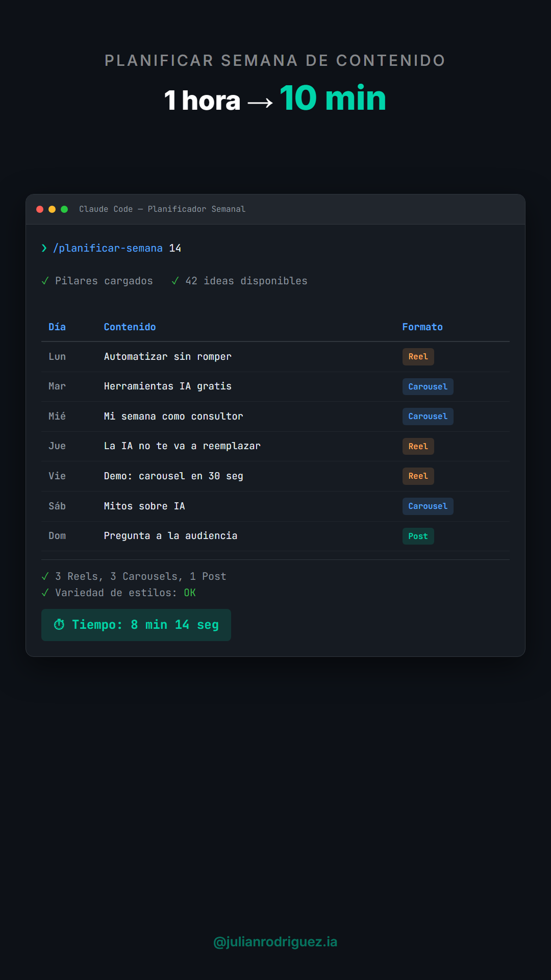Click the checkmark before 42 ideas disponibles
This screenshot has height=980, width=551.
(175, 281)
